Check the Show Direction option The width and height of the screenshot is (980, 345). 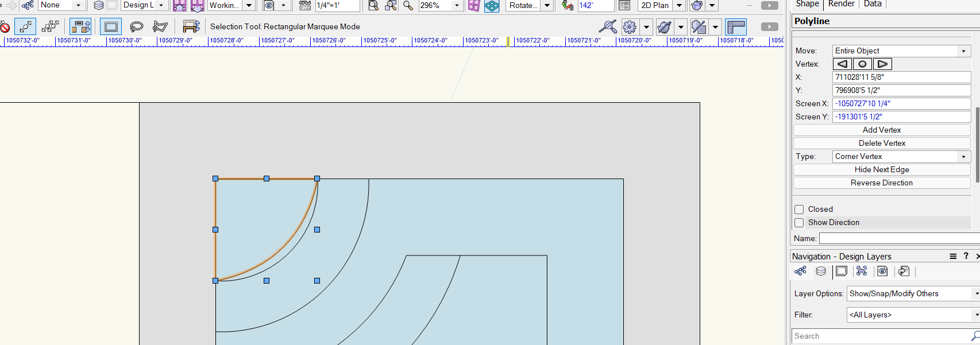pyautogui.click(x=799, y=223)
